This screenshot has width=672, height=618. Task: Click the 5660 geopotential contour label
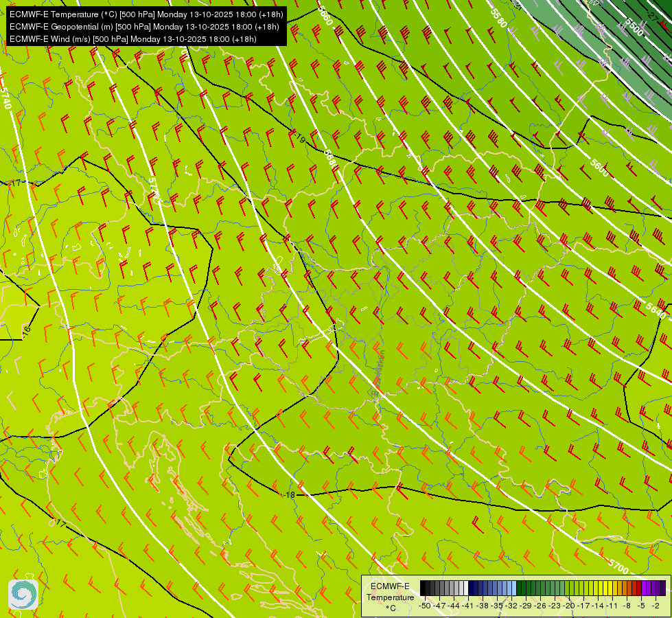326,16
